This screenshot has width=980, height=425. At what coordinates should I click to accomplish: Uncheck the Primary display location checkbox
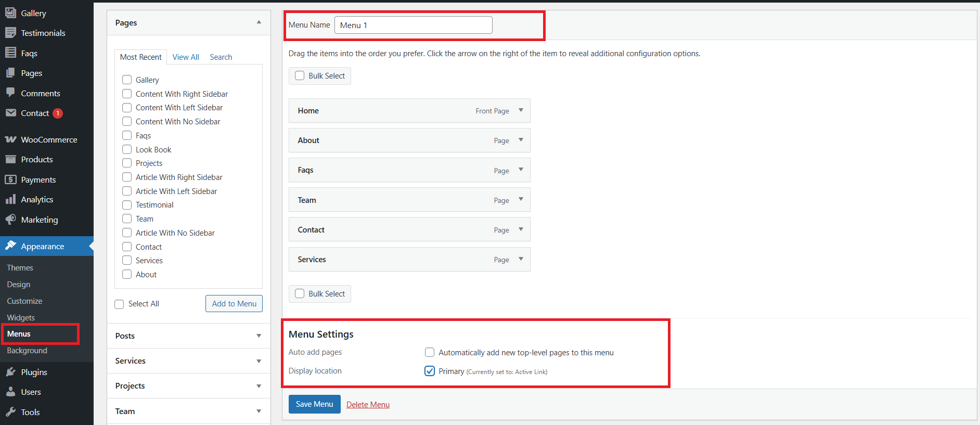[430, 371]
